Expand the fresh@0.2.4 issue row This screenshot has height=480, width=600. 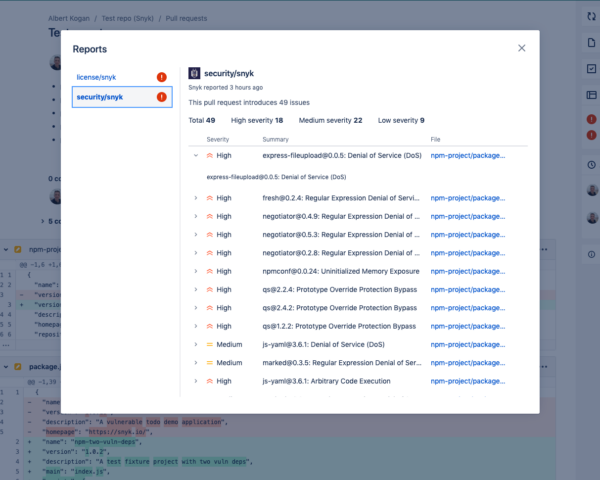[195, 198]
